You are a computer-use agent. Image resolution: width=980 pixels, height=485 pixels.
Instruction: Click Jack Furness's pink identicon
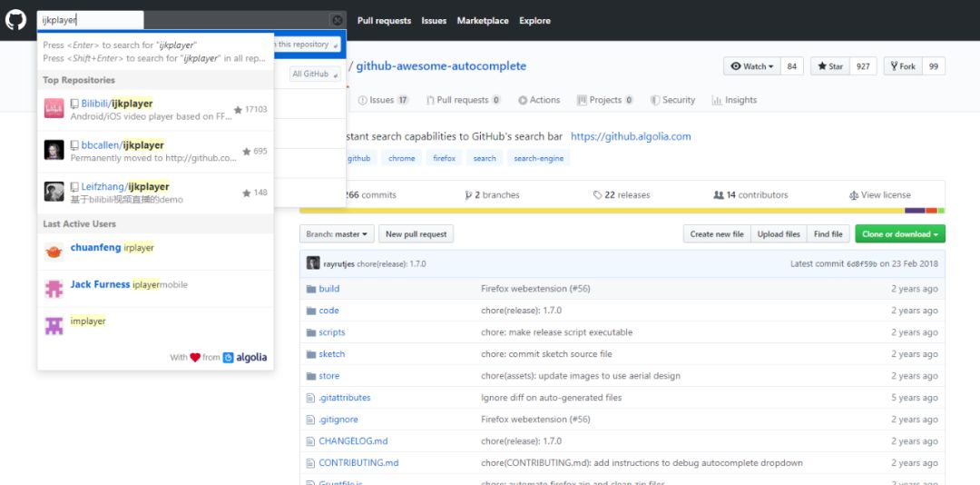(54, 289)
